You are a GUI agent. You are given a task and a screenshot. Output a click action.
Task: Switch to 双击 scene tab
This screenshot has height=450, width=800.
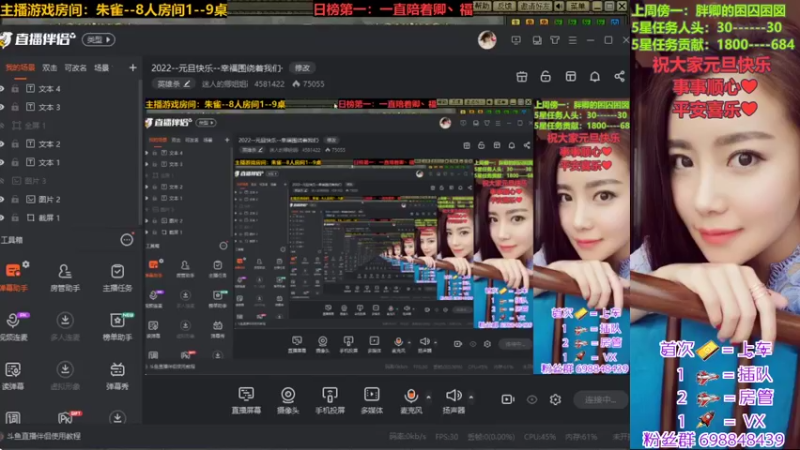[x=49, y=68]
